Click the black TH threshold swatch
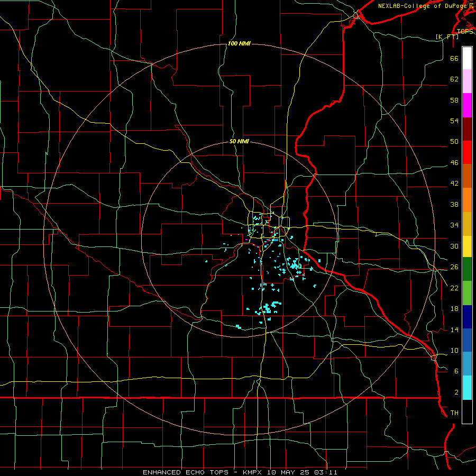This screenshot has width=476, height=476. (467, 411)
